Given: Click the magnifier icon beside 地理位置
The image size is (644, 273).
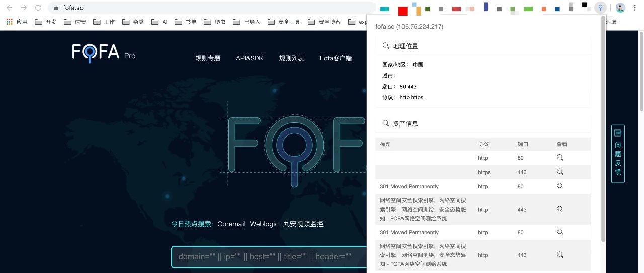Looking at the screenshot, I should tap(386, 46).
